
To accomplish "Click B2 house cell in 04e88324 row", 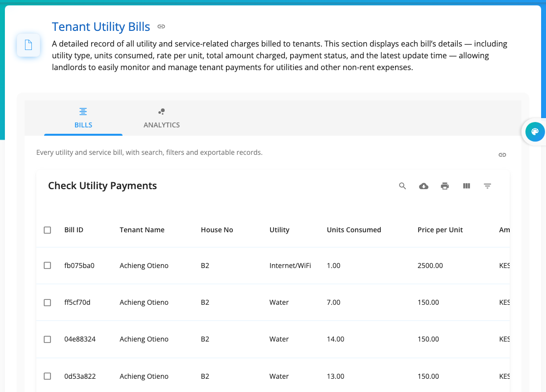I will point(205,340).
